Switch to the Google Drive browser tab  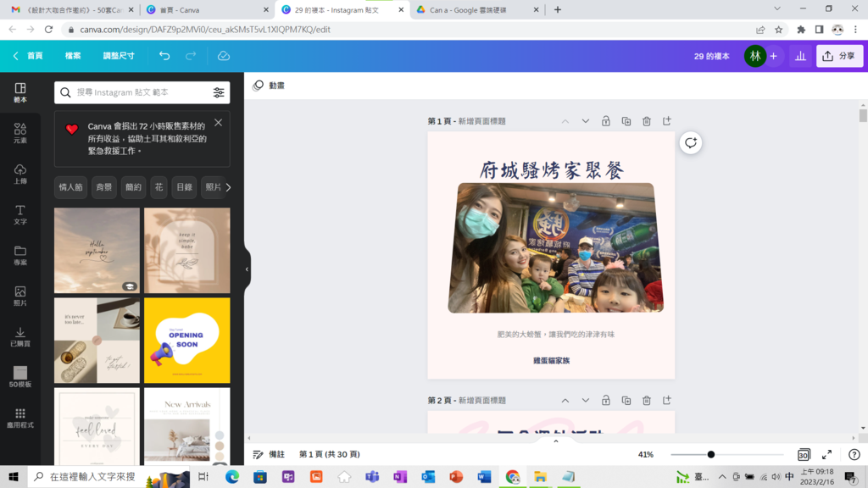pos(477,10)
